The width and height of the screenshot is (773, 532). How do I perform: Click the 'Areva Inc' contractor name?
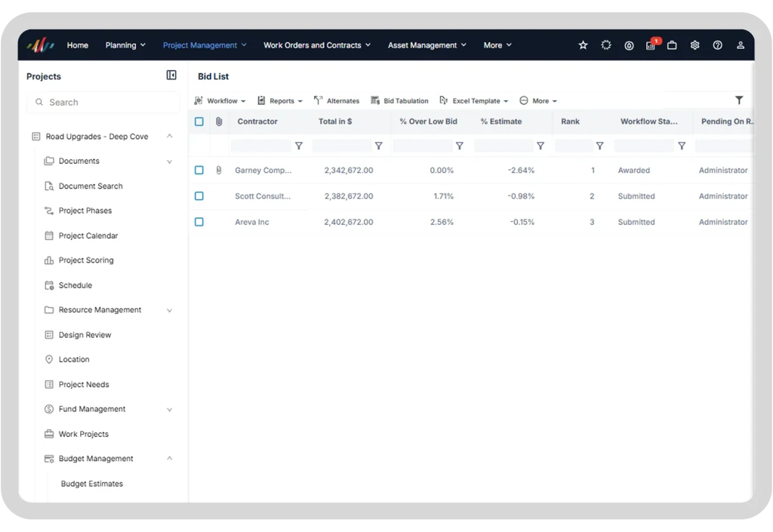tap(252, 222)
